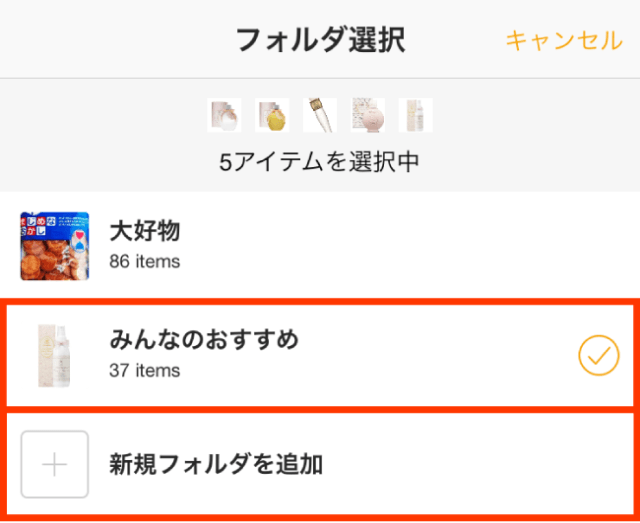Image resolution: width=640 pixels, height=523 pixels.
Task: Click first selected item thumbnail, white perfume bottle
Action: tap(224, 115)
